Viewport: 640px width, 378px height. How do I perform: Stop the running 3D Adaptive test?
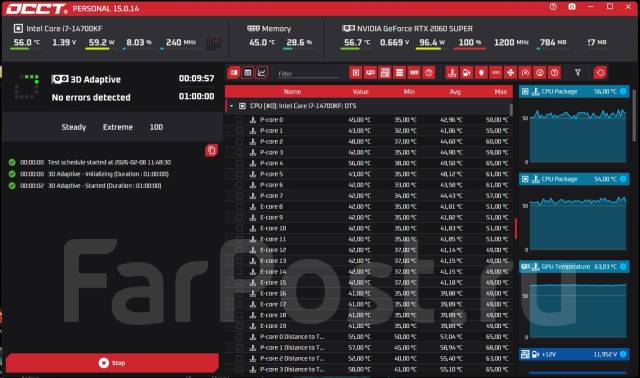(112, 363)
